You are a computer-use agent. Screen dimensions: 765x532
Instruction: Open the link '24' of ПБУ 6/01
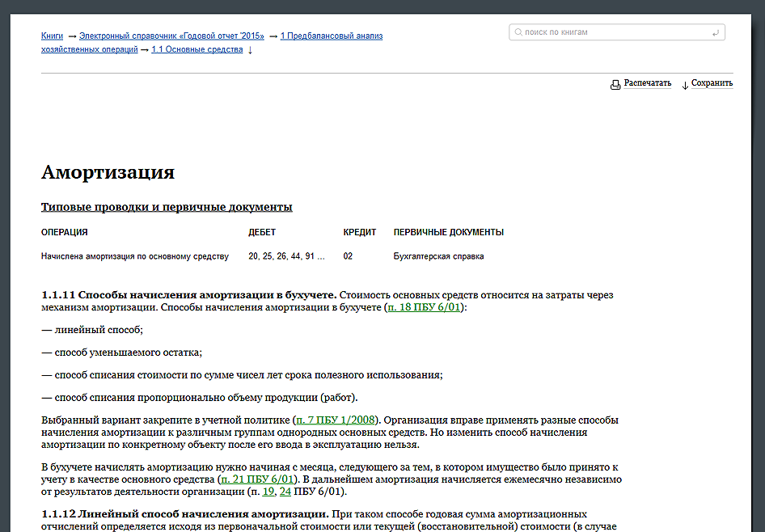(x=285, y=492)
